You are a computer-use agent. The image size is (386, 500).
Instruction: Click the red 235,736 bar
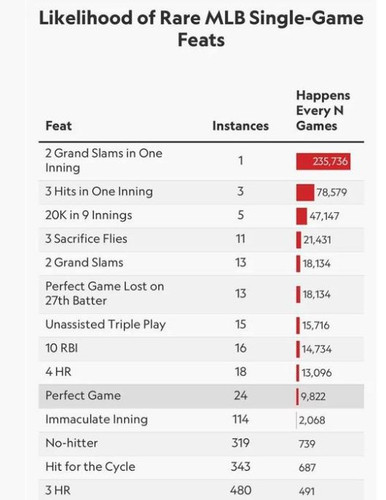click(323, 161)
